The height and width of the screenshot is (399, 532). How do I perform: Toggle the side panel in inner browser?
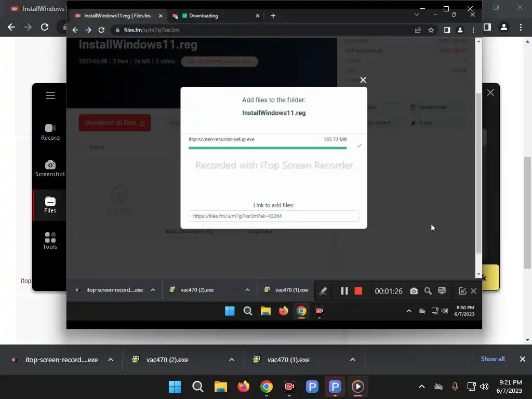pyautogui.click(x=447, y=30)
